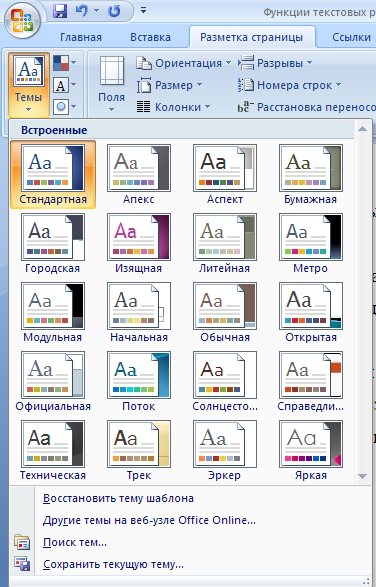Viewport: 376px width, 587px height.
Task: Apply the Апекс theme
Action: 139,174
